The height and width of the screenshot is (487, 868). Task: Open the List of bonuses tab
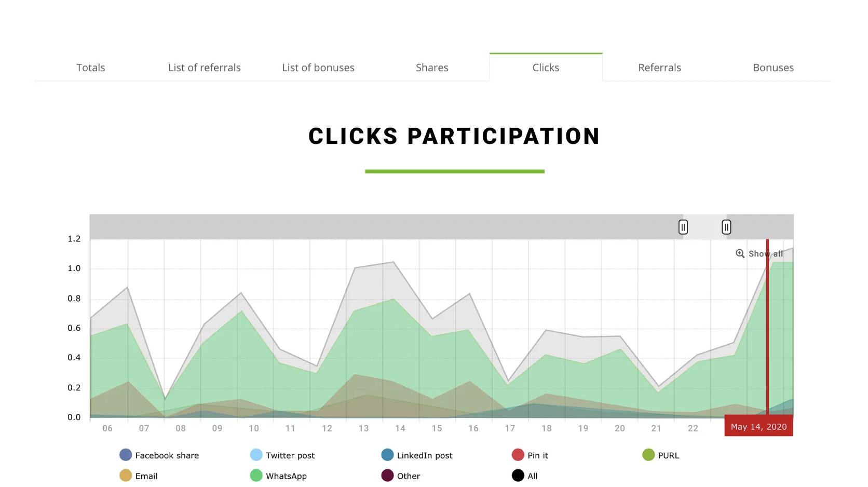[x=318, y=67]
